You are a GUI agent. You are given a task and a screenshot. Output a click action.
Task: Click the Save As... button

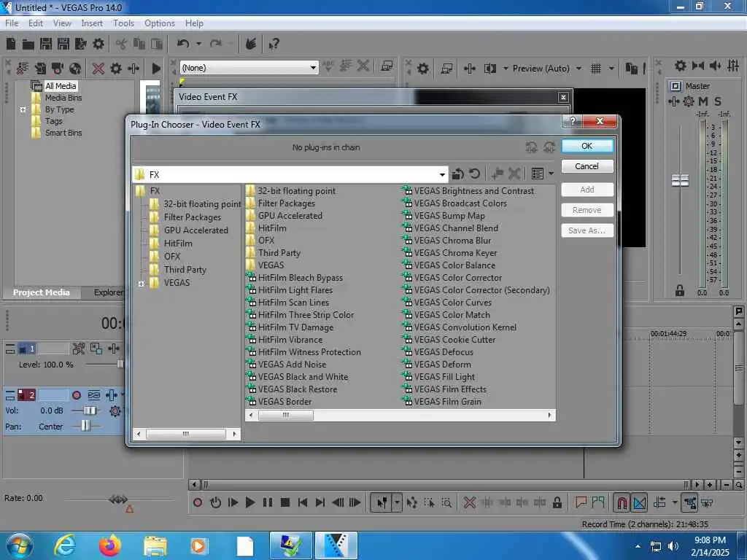coord(587,230)
